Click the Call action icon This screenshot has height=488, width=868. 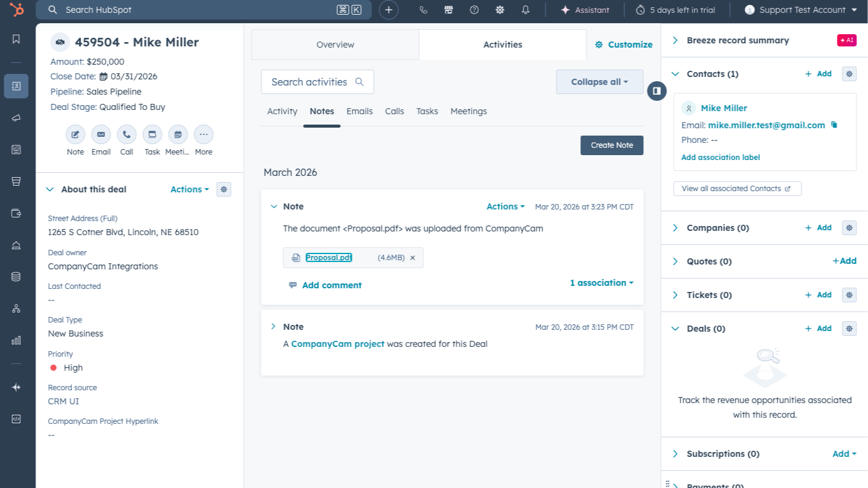(x=126, y=134)
